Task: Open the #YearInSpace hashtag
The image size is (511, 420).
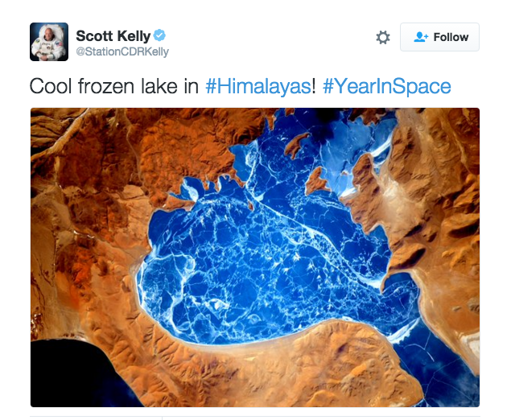Action: [x=387, y=86]
